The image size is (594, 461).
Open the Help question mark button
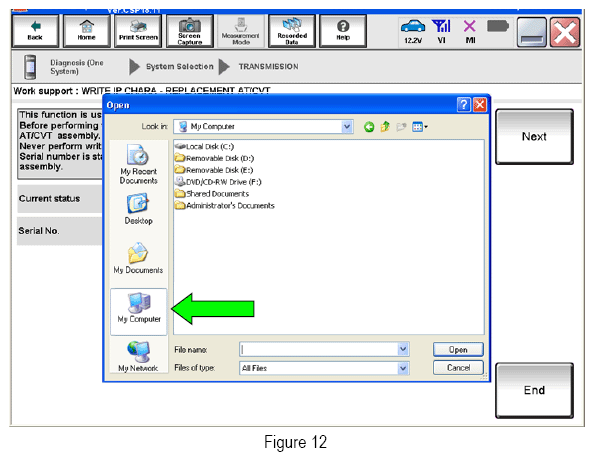tap(343, 31)
